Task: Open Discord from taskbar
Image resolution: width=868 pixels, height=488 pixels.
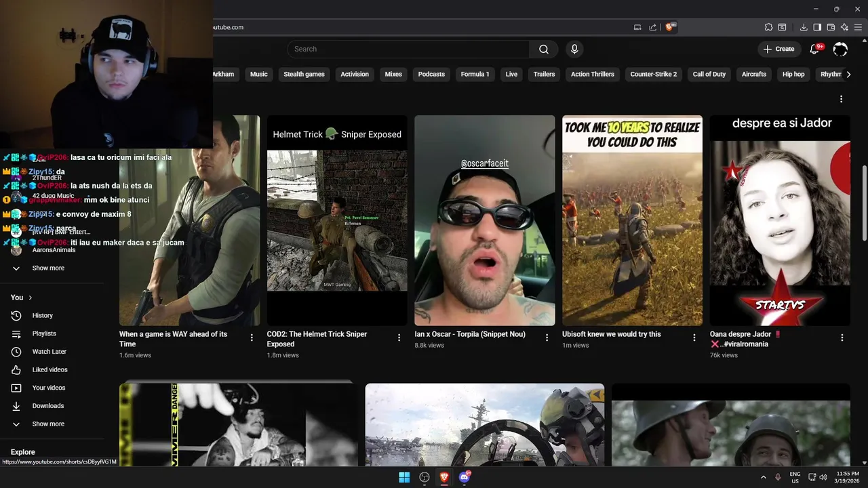Action: (x=465, y=477)
